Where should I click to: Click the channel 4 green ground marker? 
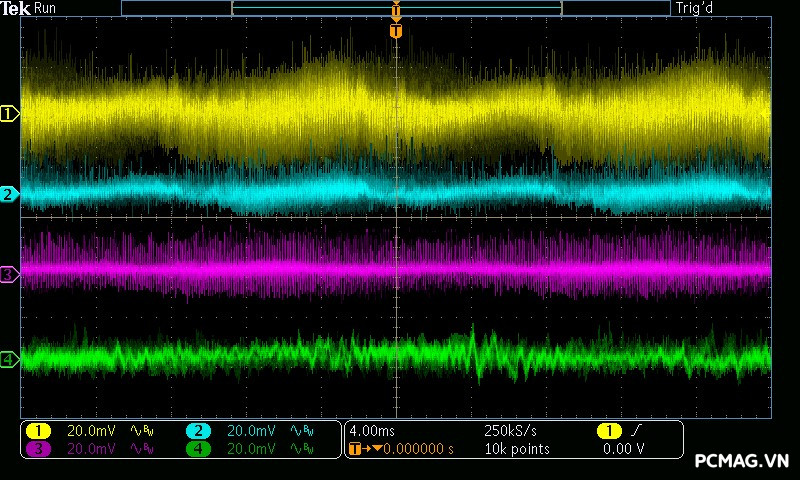9,359
